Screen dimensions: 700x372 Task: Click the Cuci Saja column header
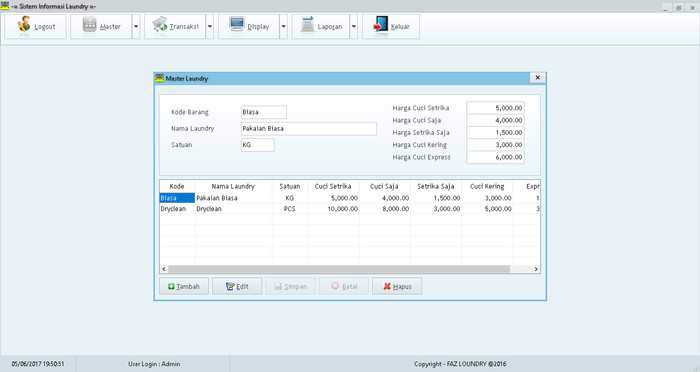click(384, 186)
